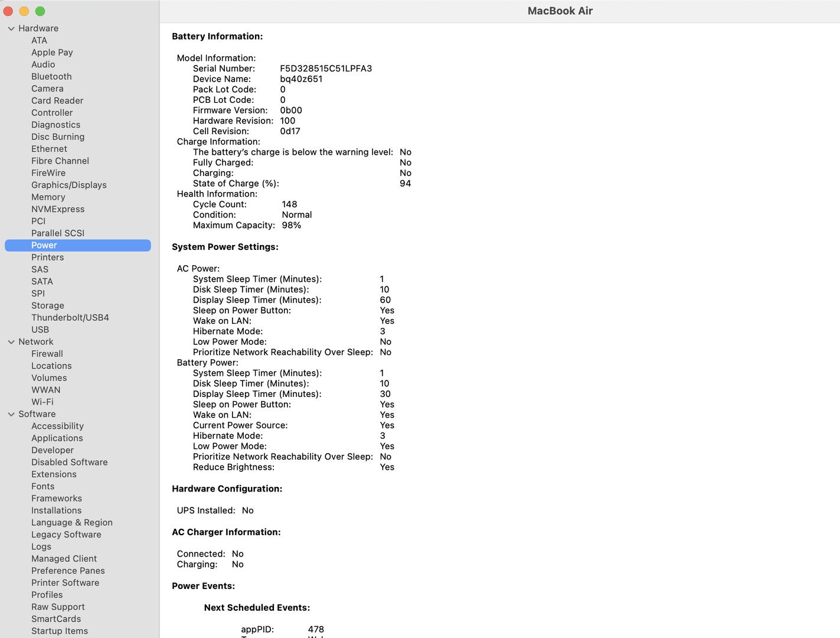Viewport: 840px width, 638px height.
Task: Open SmartCards information
Action: coord(56,619)
